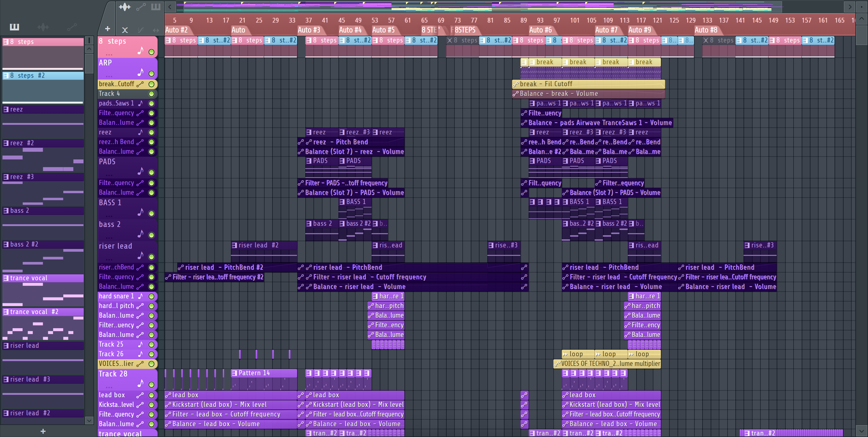
Task: Click the piano-roll pattern filter icon in picker
Action: coord(14,27)
